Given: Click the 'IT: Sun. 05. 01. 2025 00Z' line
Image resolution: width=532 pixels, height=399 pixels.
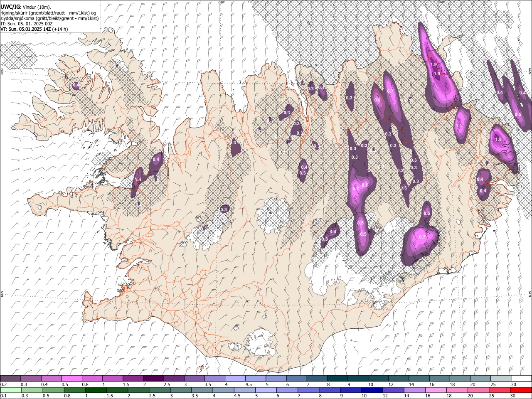Looking at the screenshot, I should click(27, 24).
